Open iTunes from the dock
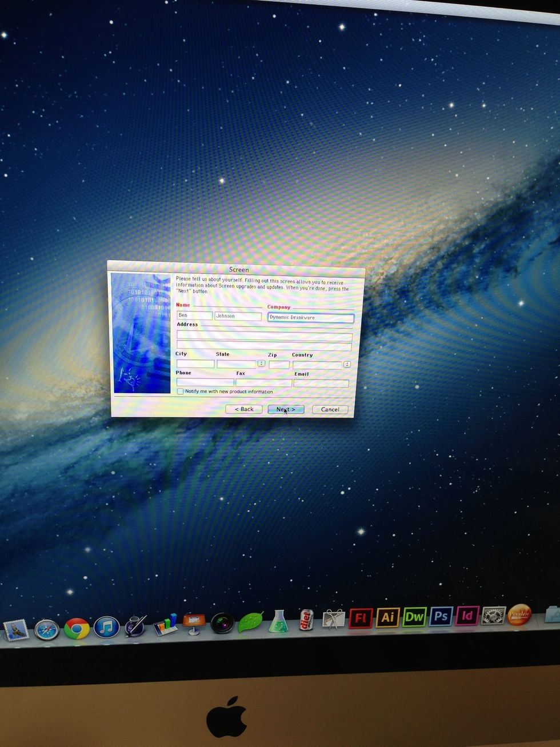Image resolution: width=560 pixels, height=747 pixels. pos(106,627)
